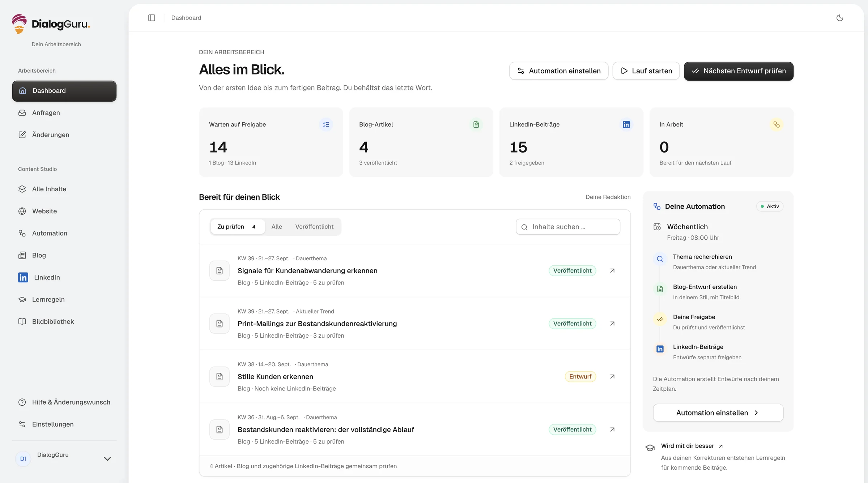Click the LinkedIn icon on LinkedIn-Beiträge card
Viewport: 868px width, 483px height.
tap(626, 124)
